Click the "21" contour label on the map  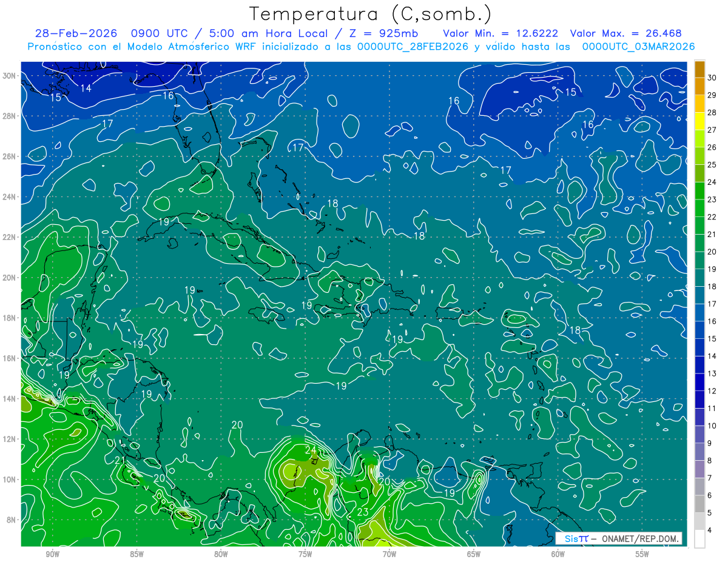tap(120, 461)
